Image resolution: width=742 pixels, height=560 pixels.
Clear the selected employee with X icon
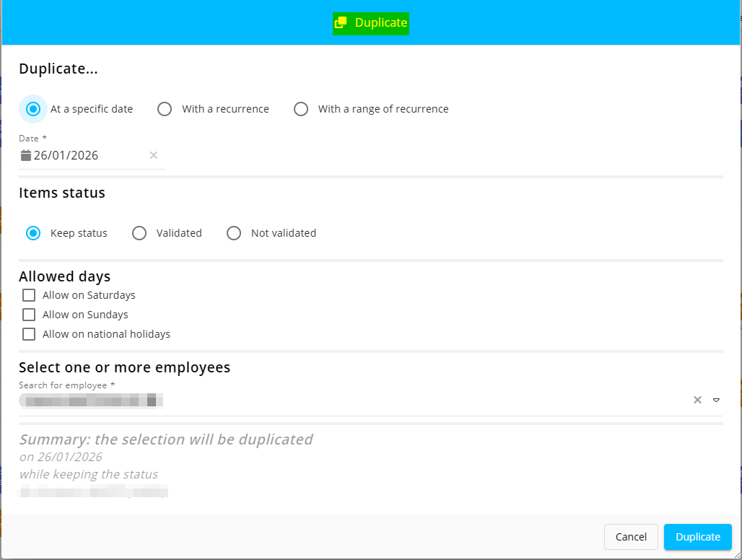pyautogui.click(x=697, y=400)
